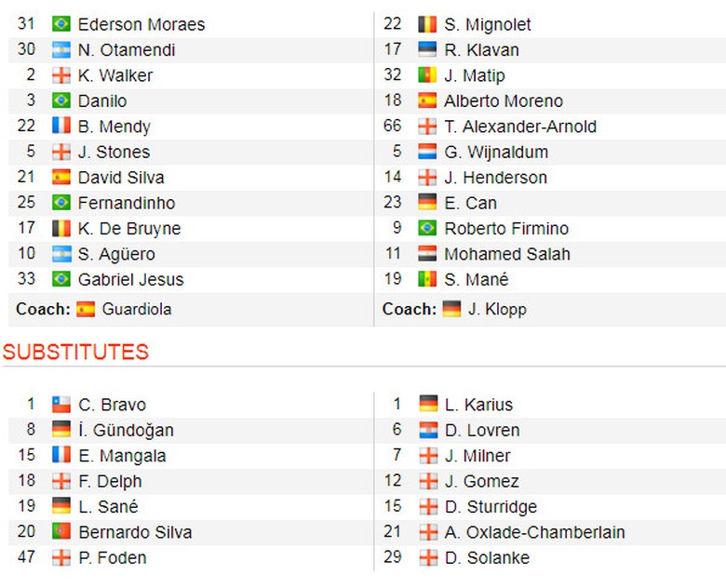Click the Portugal flag beside Bernardo Silva
This screenshot has height=588, width=726.
[61, 532]
